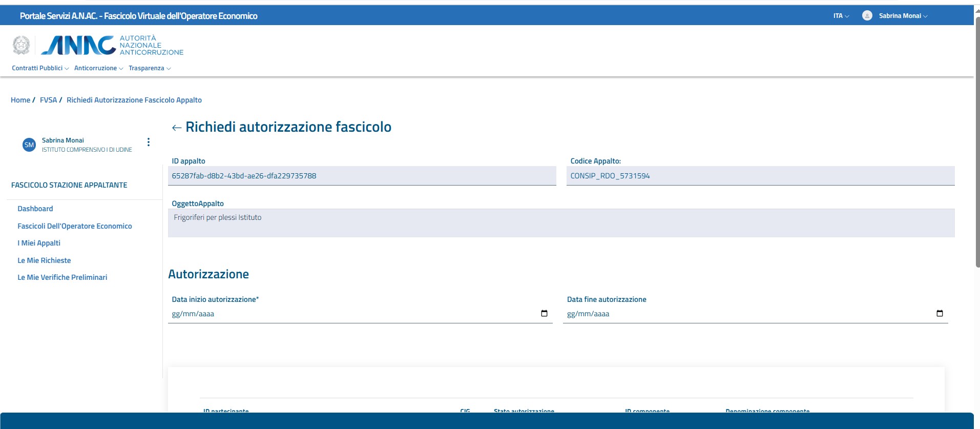Open calendar picker for Data inizio autorizzazione
The image size is (980, 429).
tap(544, 313)
